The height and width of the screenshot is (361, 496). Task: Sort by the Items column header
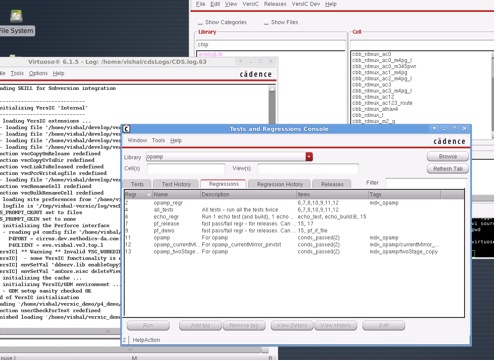click(x=332, y=194)
